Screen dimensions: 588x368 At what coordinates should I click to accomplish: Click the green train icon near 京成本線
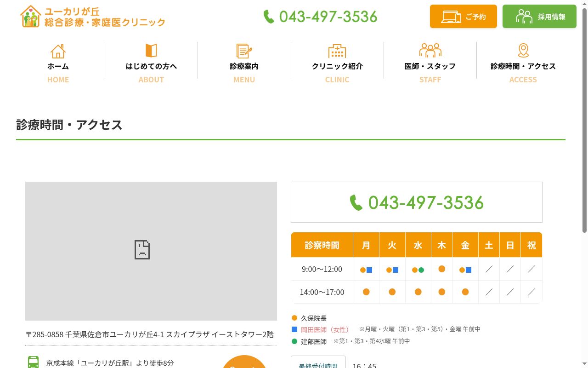(x=34, y=362)
